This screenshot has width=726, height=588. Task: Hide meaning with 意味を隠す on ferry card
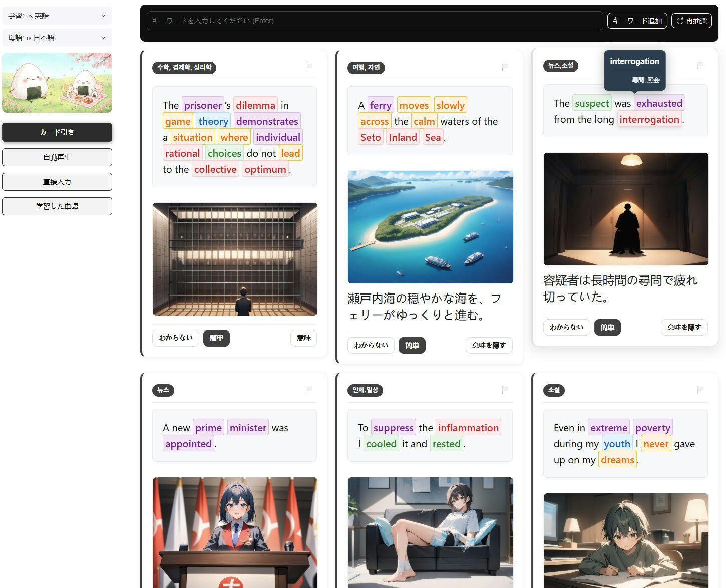489,345
